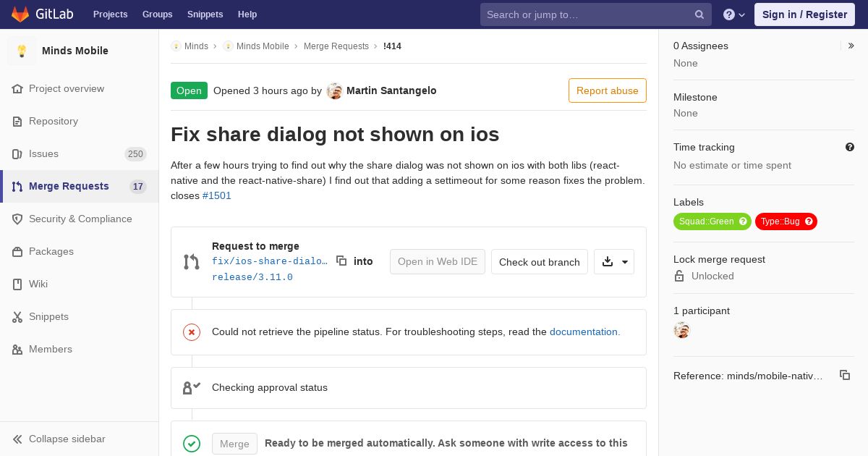868x456 pixels.
Task: Open Merge Requests breadcrumb link
Action: 336,46
